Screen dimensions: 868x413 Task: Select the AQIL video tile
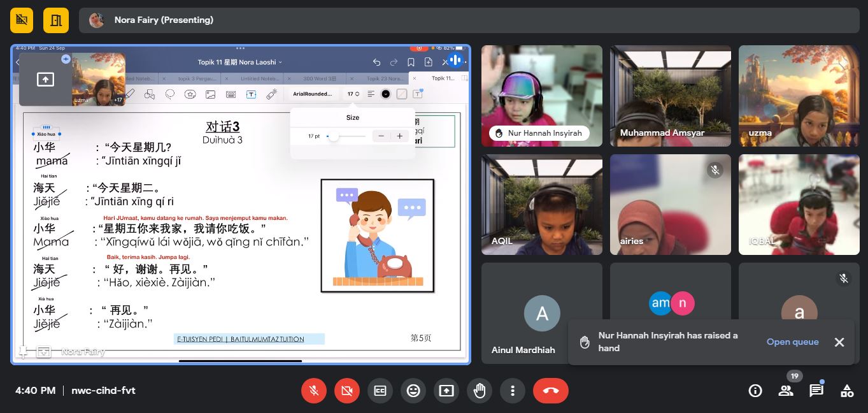pos(541,205)
